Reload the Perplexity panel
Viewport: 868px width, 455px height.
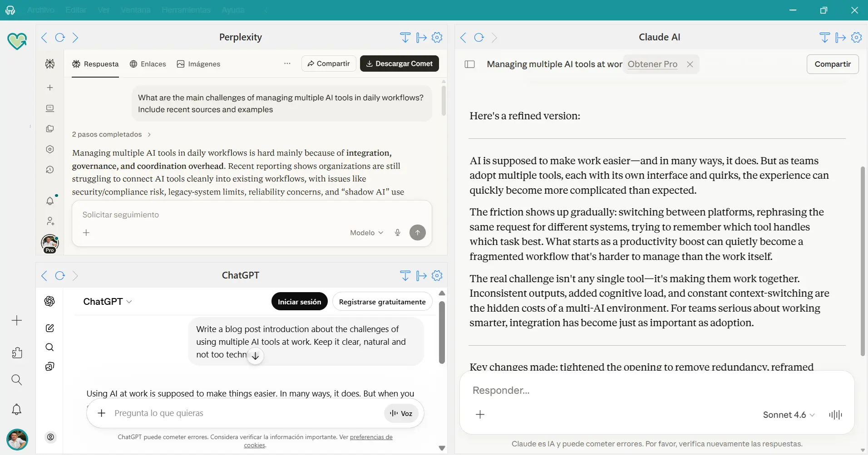(60, 38)
